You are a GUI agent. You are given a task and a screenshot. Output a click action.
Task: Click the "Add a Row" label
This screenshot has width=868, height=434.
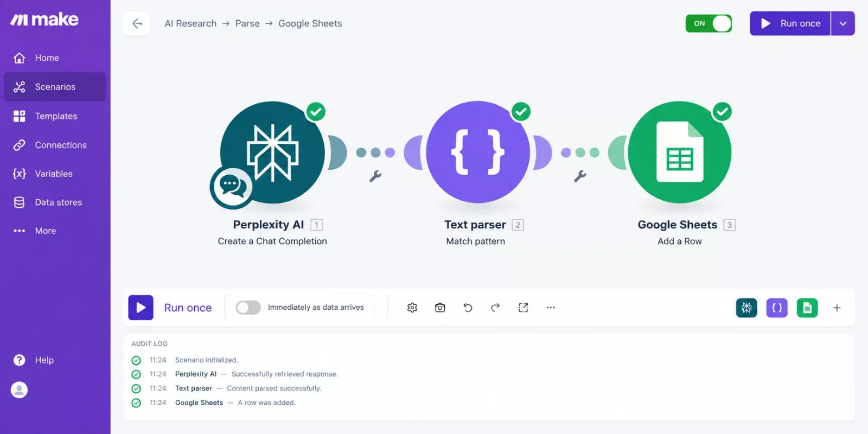pos(680,241)
